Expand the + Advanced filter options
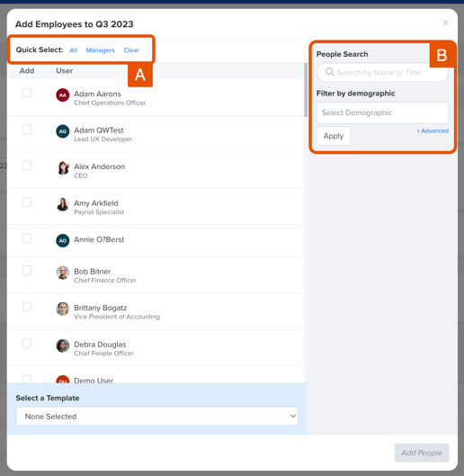This screenshot has height=476, width=464. (x=433, y=130)
